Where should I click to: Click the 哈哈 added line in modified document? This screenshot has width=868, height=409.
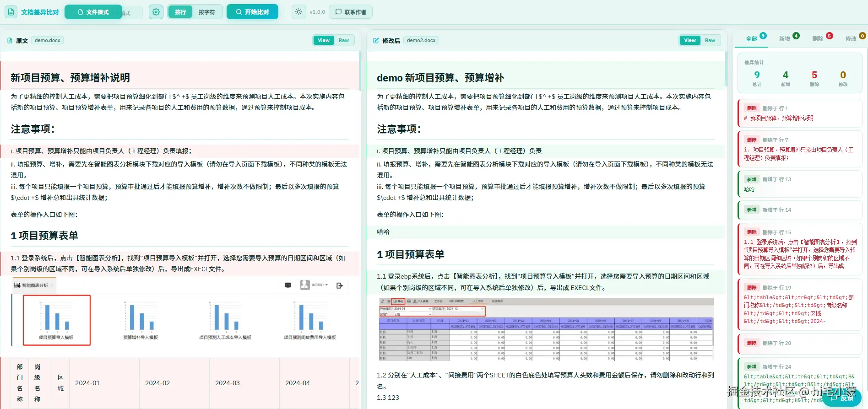coord(546,232)
